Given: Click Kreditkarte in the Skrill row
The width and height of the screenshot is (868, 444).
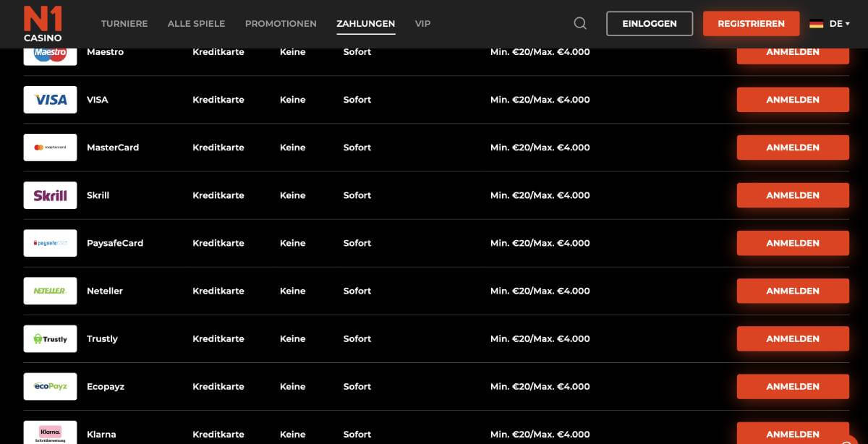Looking at the screenshot, I should point(218,195).
